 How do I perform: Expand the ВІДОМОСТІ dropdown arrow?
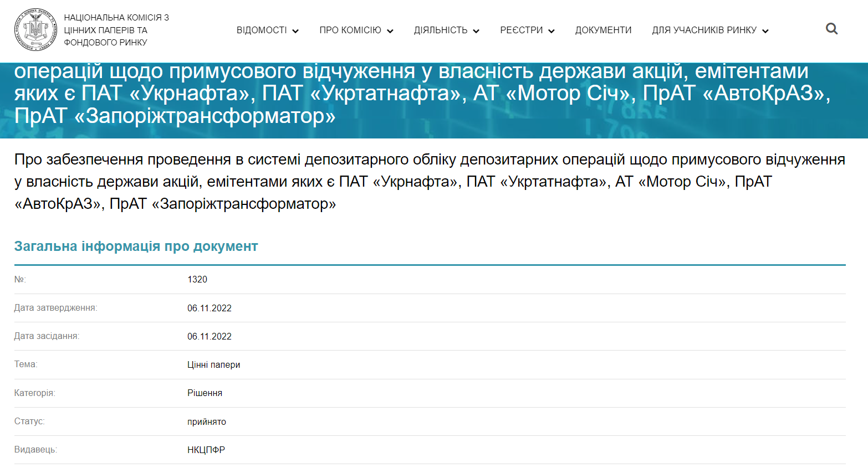(295, 31)
